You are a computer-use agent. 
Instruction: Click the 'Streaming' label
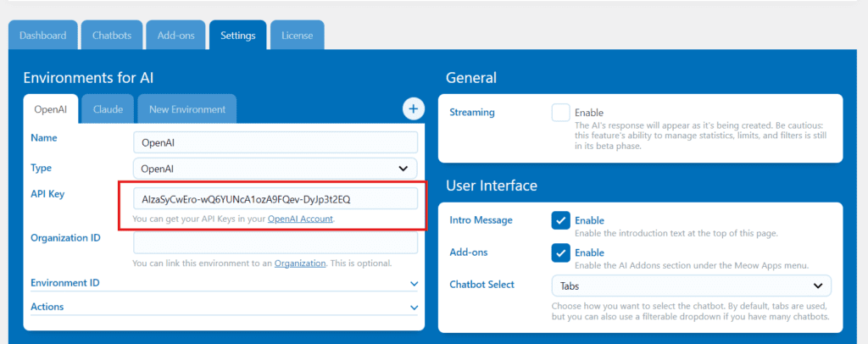tap(472, 113)
